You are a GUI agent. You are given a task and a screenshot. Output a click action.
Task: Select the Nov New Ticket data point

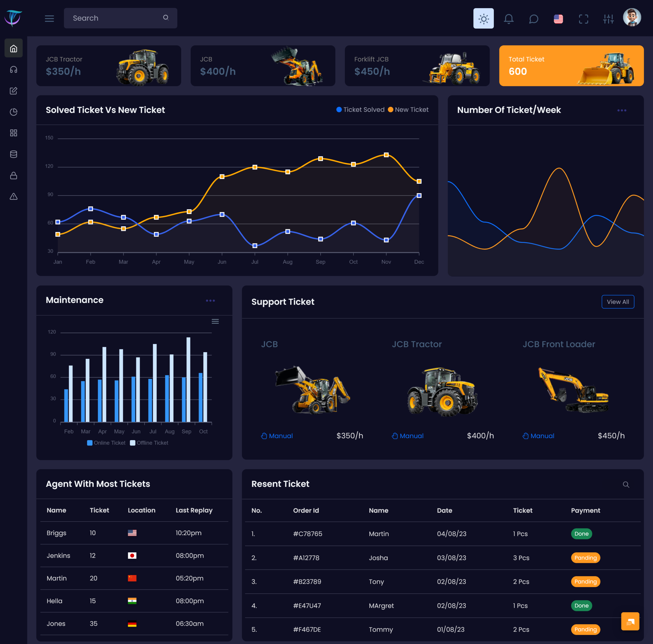[x=386, y=155]
